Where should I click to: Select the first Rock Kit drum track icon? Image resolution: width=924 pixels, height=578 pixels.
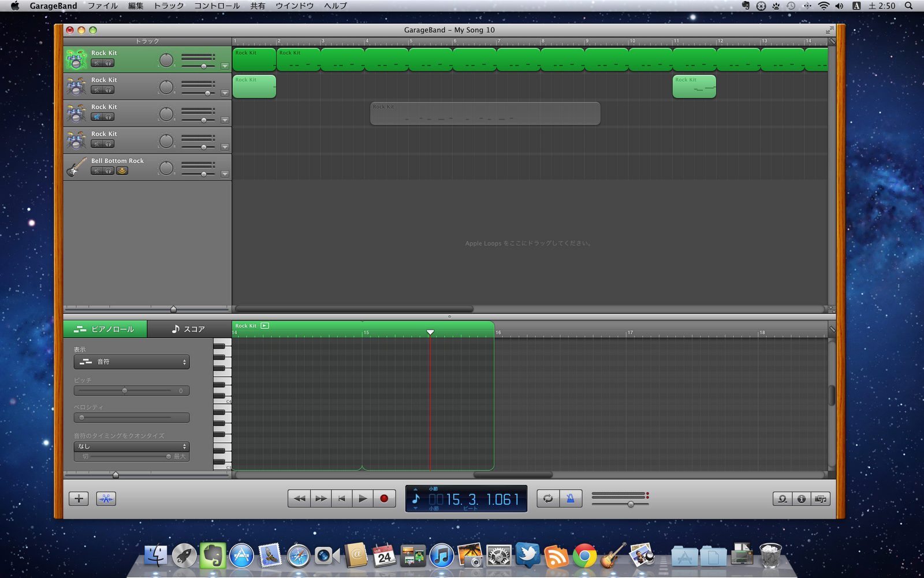coord(76,60)
